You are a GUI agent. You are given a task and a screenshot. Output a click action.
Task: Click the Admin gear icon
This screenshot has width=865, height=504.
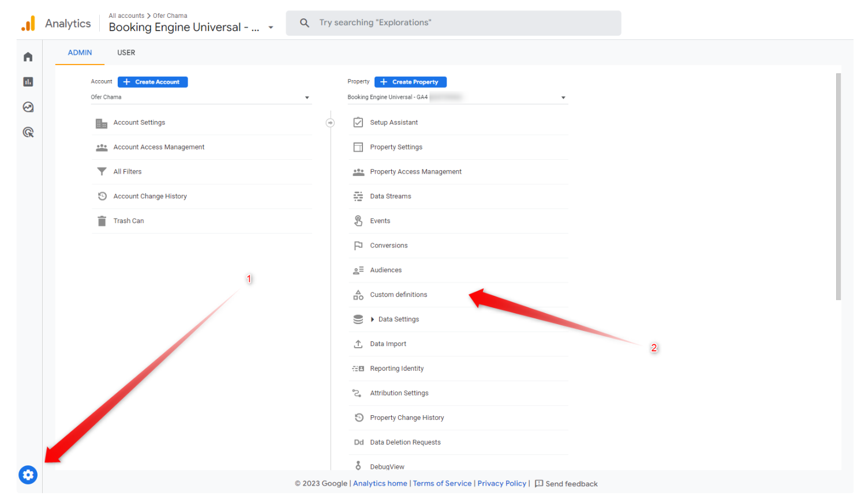28,475
